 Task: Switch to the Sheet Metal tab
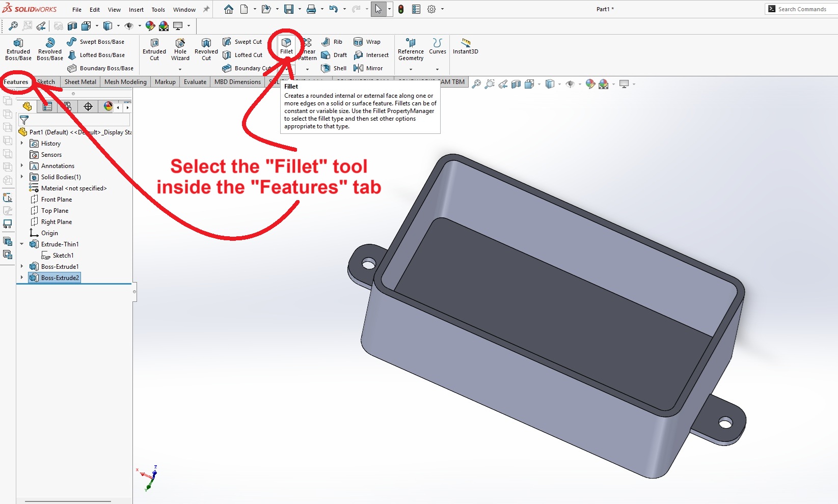point(80,82)
